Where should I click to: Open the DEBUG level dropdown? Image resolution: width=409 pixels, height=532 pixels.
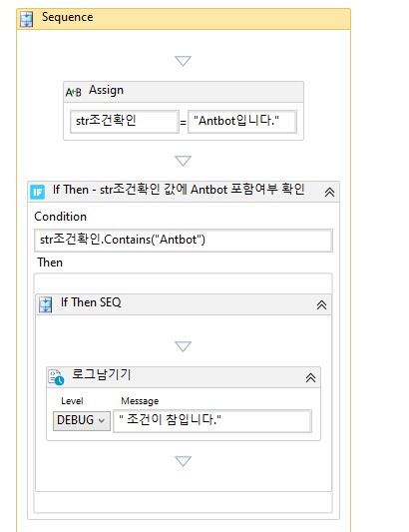(x=82, y=421)
